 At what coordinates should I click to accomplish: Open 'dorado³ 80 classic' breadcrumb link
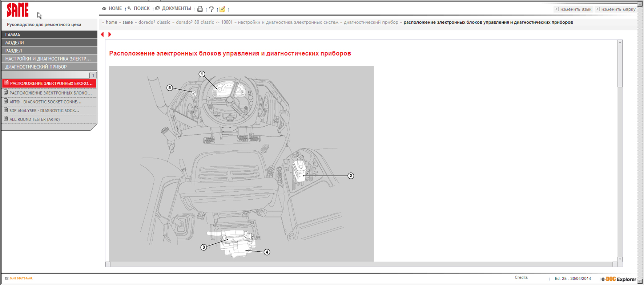(x=195, y=22)
